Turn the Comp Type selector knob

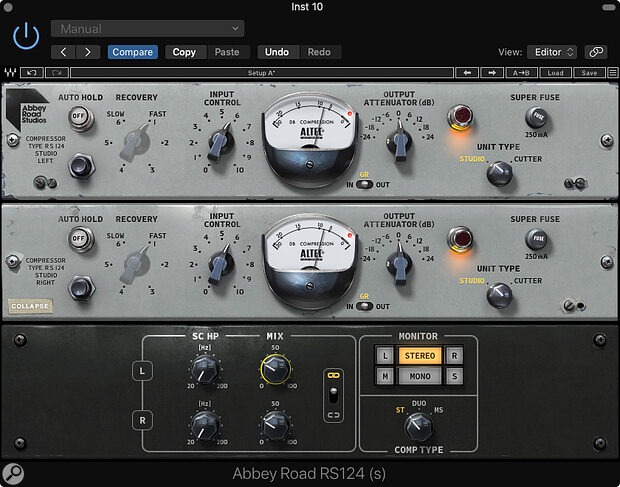coord(419,427)
